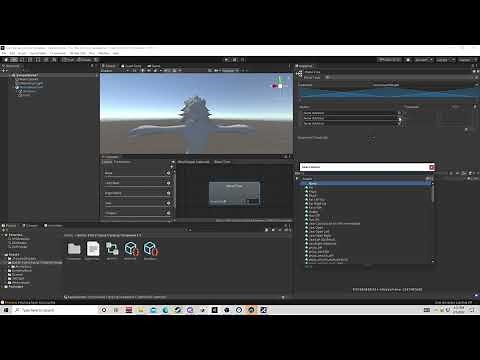The image size is (480, 360).
Task: Open the Gizmos dropdown in Scene view
Action: click(x=231, y=71)
